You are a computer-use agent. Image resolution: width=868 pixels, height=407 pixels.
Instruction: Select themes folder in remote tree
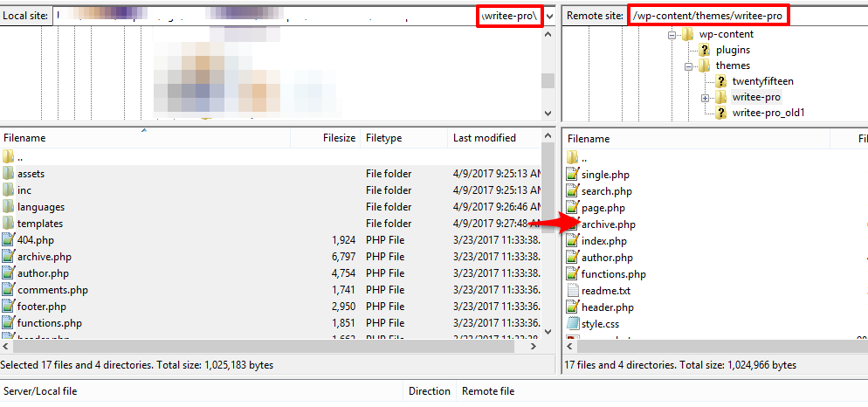pyautogui.click(x=733, y=66)
